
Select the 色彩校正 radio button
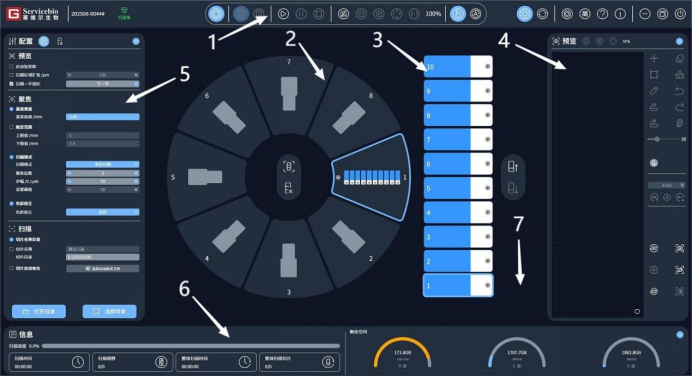tap(11, 203)
